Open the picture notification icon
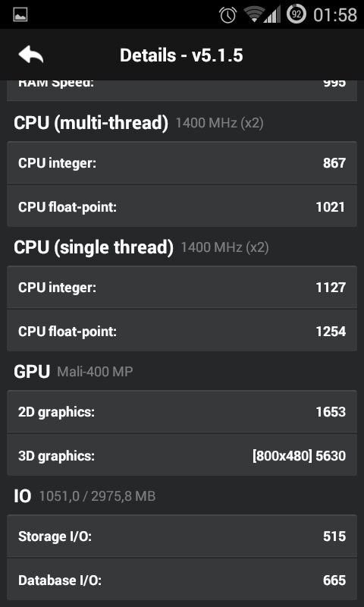Viewport: 364px width, 607px height. [20, 14]
